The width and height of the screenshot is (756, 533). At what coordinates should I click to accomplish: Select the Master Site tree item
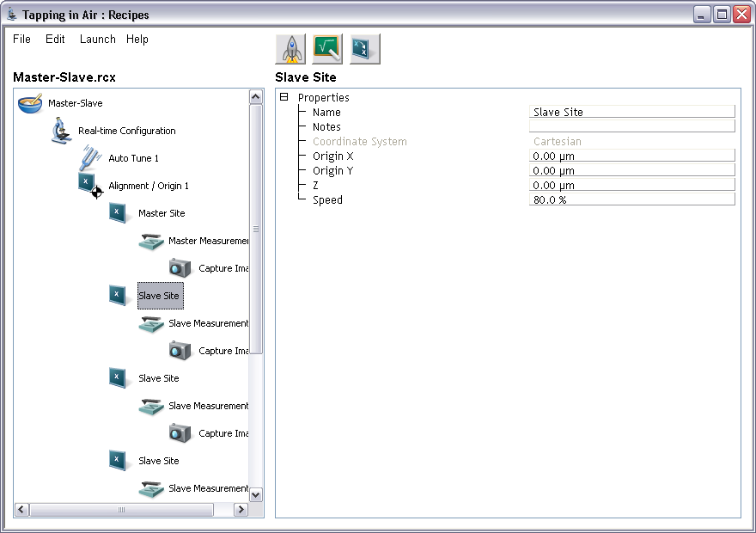coord(162,213)
